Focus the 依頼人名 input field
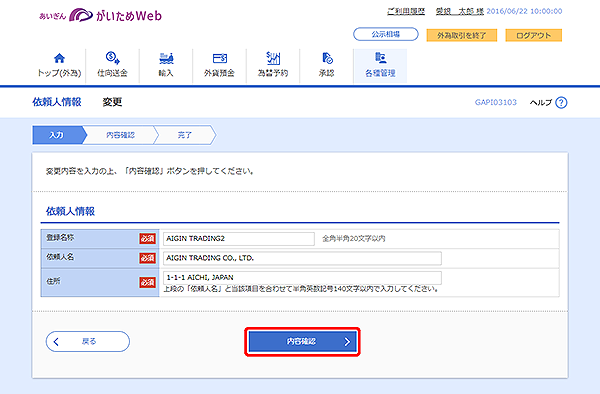This screenshot has width=600, height=394. pyautogui.click(x=302, y=258)
